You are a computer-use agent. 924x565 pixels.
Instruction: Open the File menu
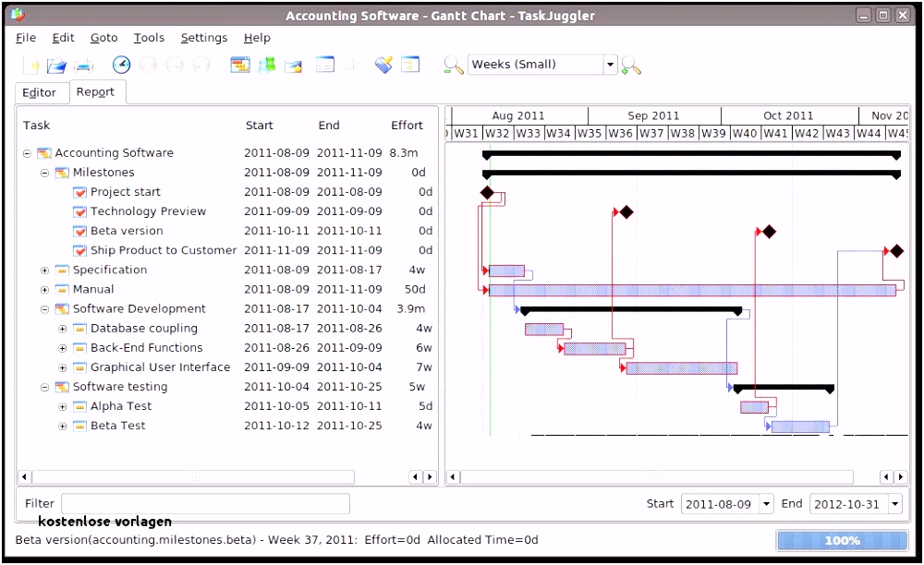(26, 38)
